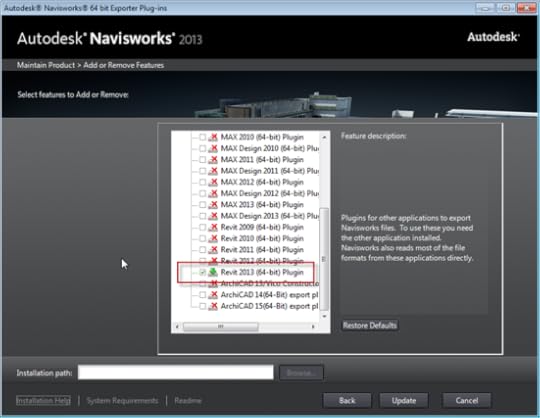Click the Restore Defaults button
540x418 pixels.
(370, 325)
